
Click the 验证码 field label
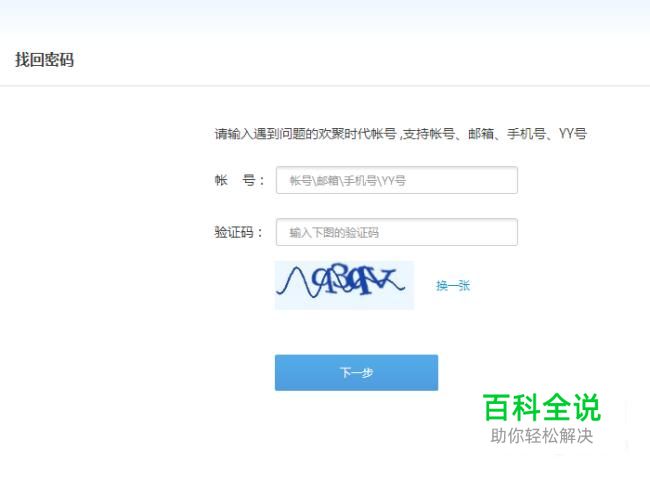pyautogui.click(x=238, y=232)
